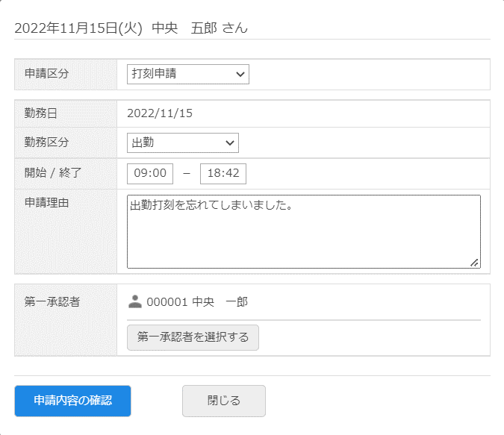This screenshot has width=504, height=435.
Task: Open the 申請区分 dropdown showing 打刻申請
Action: [x=188, y=74]
